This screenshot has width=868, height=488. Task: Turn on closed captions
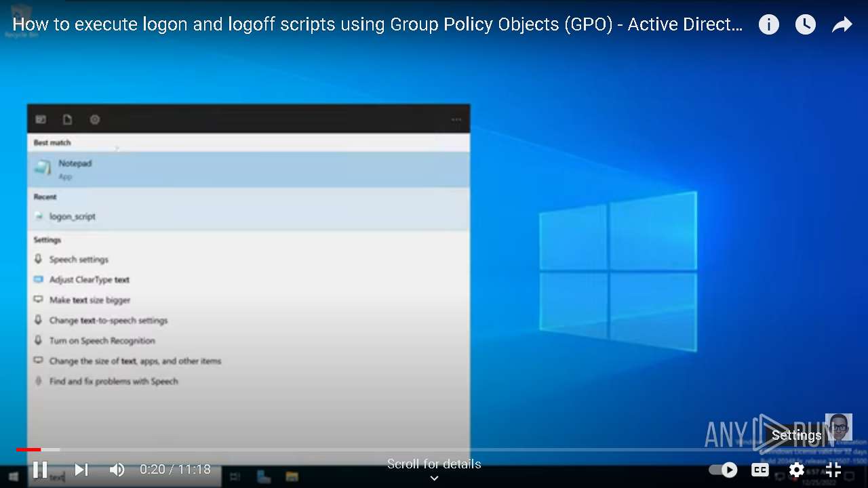coord(760,469)
